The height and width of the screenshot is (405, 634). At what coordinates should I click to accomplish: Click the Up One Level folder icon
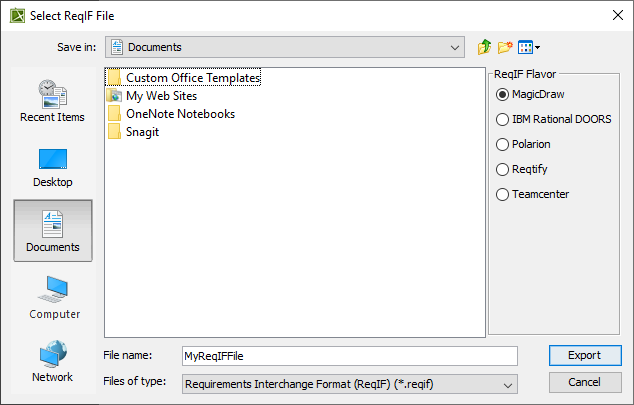coord(485,46)
